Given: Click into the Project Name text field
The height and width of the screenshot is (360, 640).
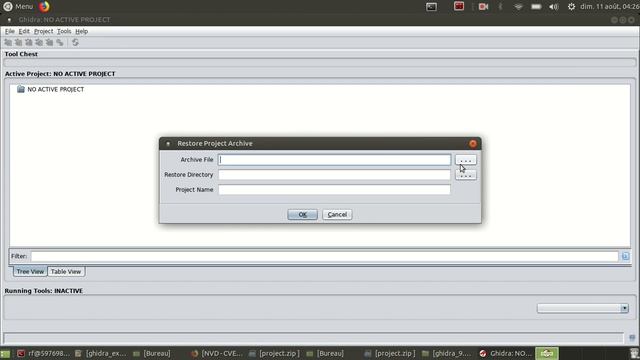Looking at the screenshot, I should 334,190.
